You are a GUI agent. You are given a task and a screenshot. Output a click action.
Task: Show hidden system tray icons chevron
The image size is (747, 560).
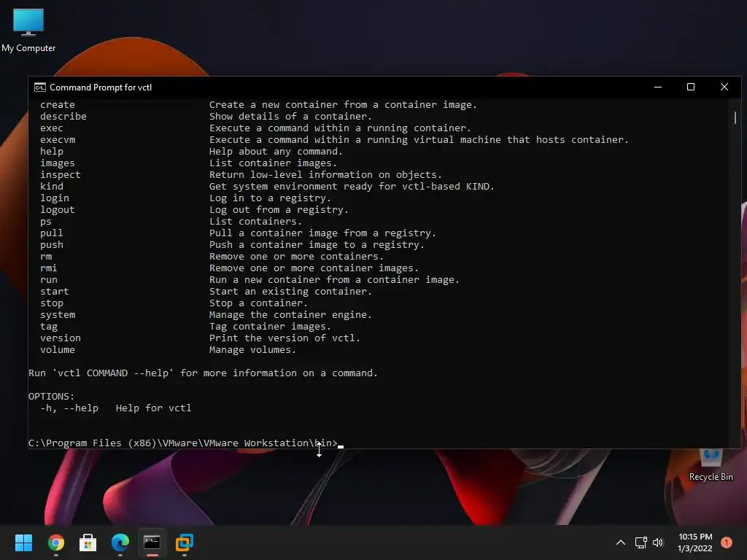pyautogui.click(x=621, y=542)
